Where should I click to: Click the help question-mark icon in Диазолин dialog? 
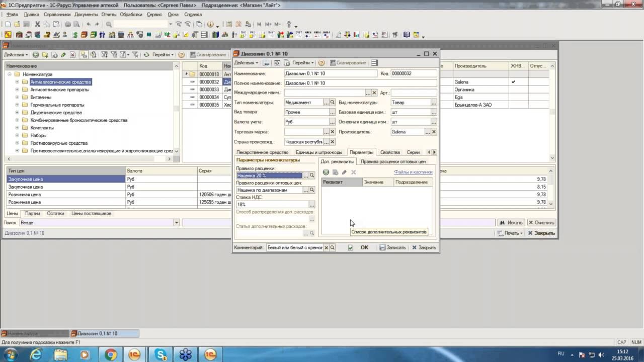pyautogui.click(x=321, y=63)
